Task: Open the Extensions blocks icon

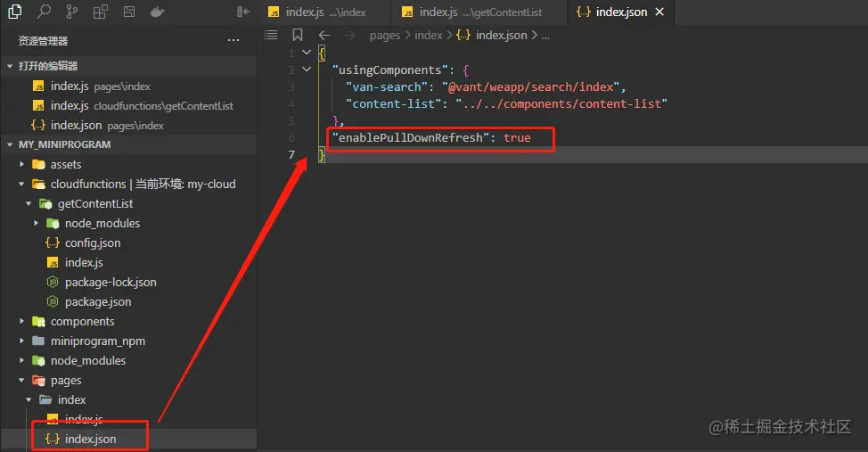Action: pyautogui.click(x=100, y=12)
